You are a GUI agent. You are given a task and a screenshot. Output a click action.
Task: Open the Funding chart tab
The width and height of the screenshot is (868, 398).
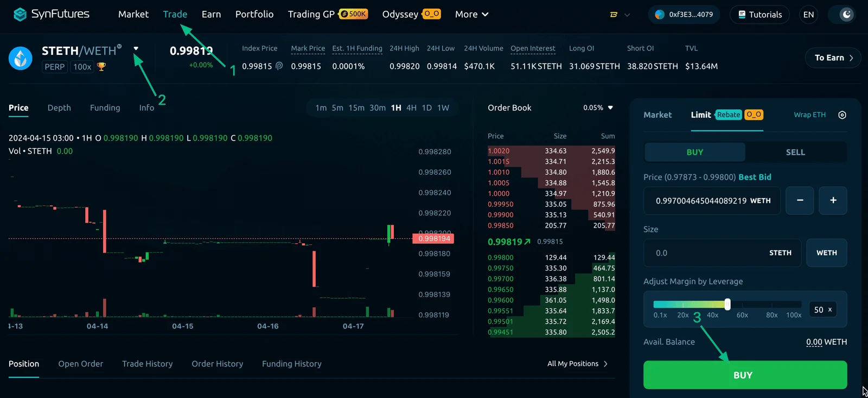click(x=105, y=108)
